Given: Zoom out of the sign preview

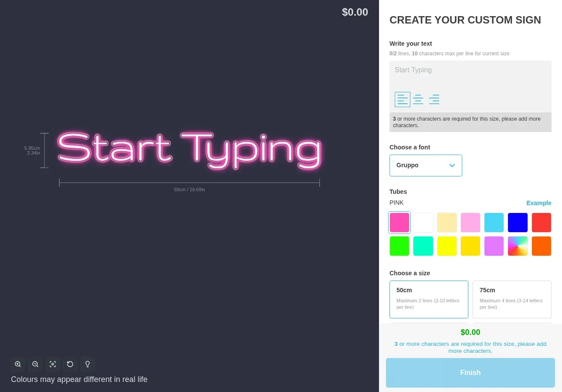Looking at the screenshot, I should click(35, 364).
